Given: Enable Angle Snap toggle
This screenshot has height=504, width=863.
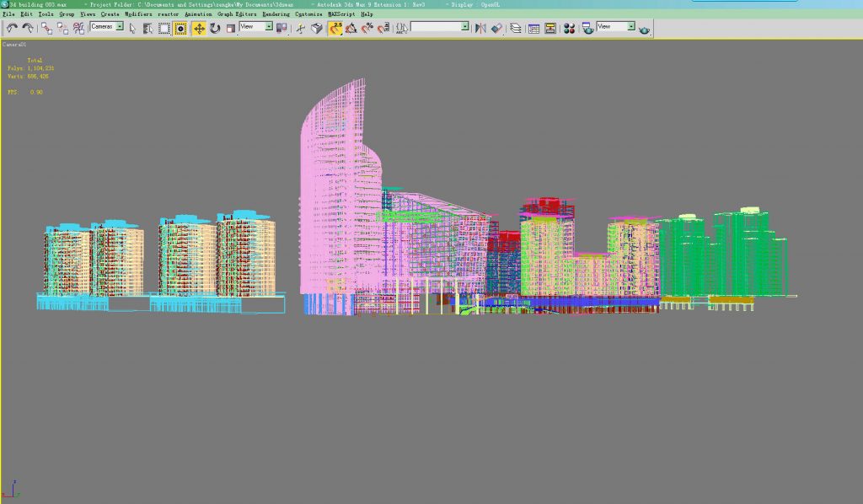Looking at the screenshot, I should tap(351, 28).
